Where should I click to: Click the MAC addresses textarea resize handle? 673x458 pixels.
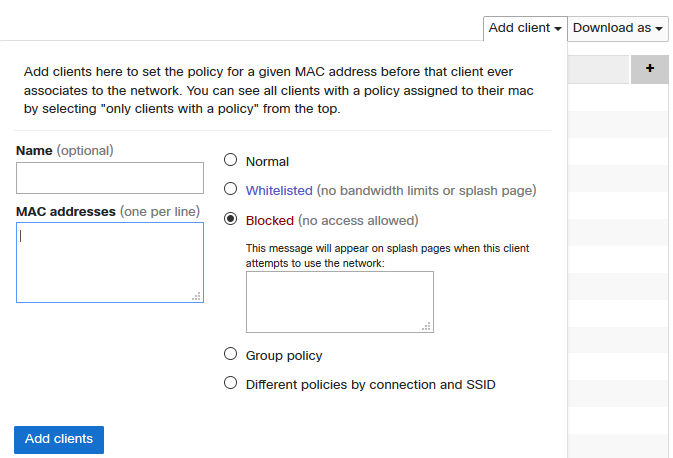(197, 296)
